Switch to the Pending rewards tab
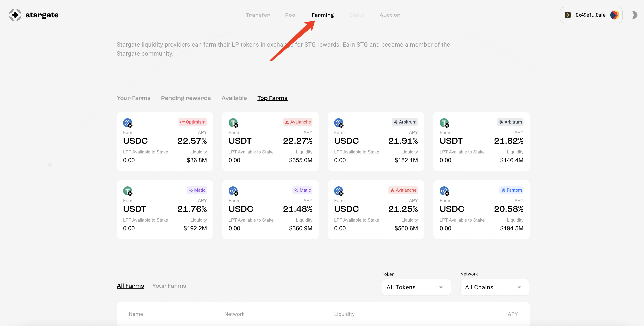Image resolution: width=644 pixels, height=326 pixels. (x=186, y=98)
